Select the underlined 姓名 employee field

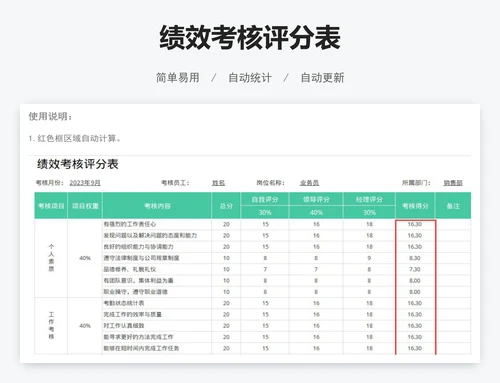tap(219, 183)
